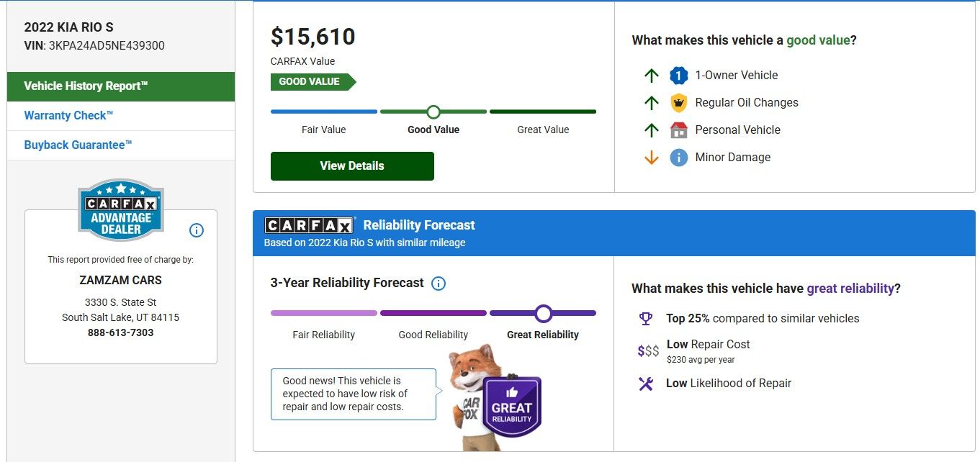Click the Great Reliability shield badge
This screenshot has width=980, height=462.
(512, 406)
